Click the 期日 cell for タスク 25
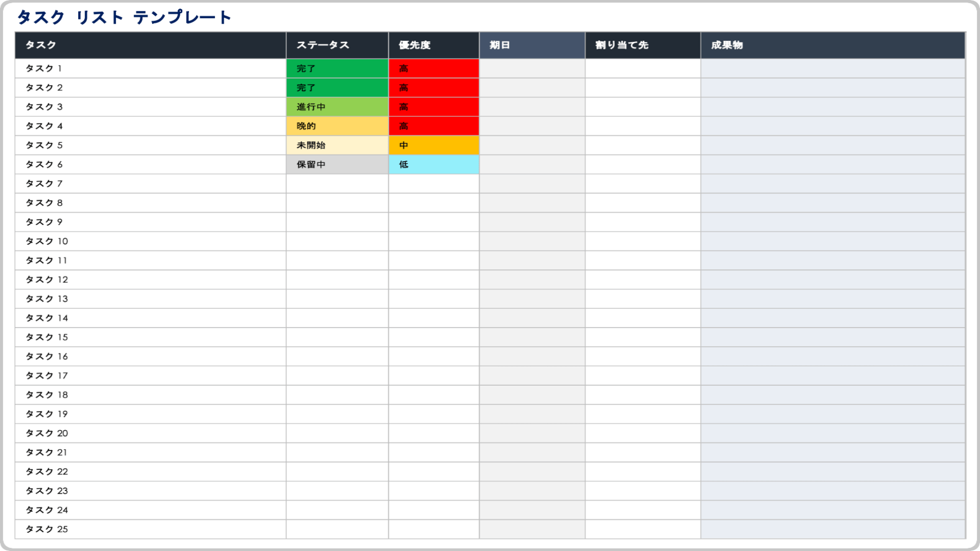980x551 pixels. point(532,530)
